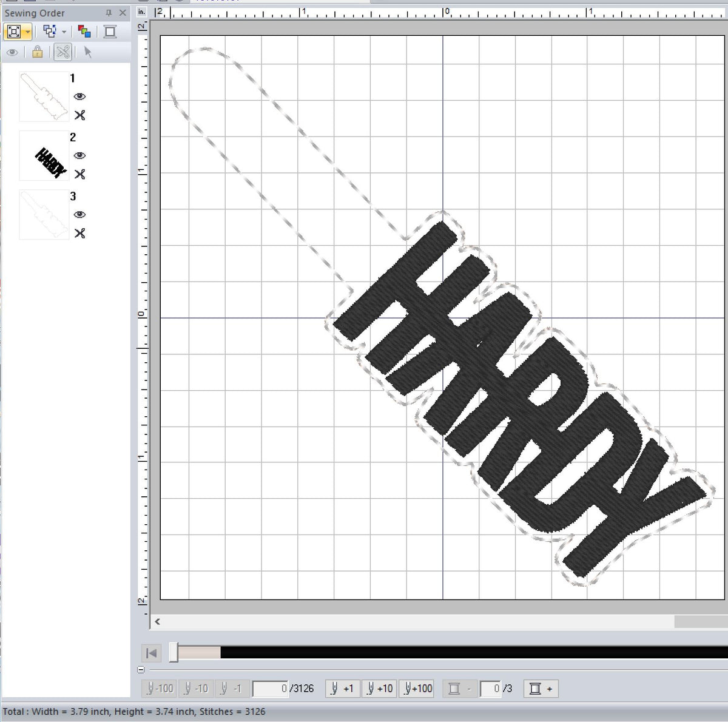
Task: Toggle visibility of object 3
Action: coord(79,214)
